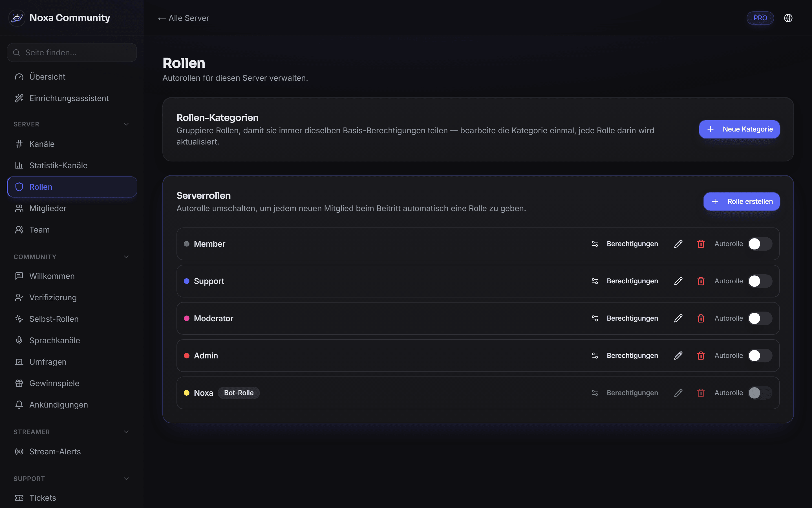Screen dimensions: 812x508
Task: Click the search magnifier icon
Action: click(16, 53)
